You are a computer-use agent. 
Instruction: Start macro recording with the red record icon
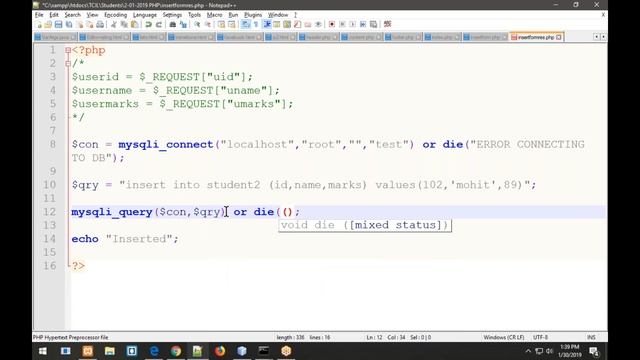(x=332, y=24)
